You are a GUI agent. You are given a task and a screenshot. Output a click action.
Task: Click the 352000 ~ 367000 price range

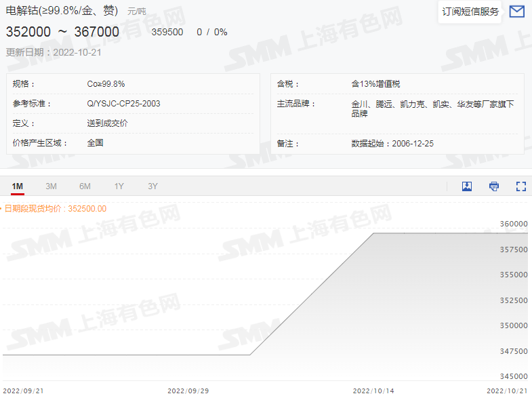coord(62,32)
